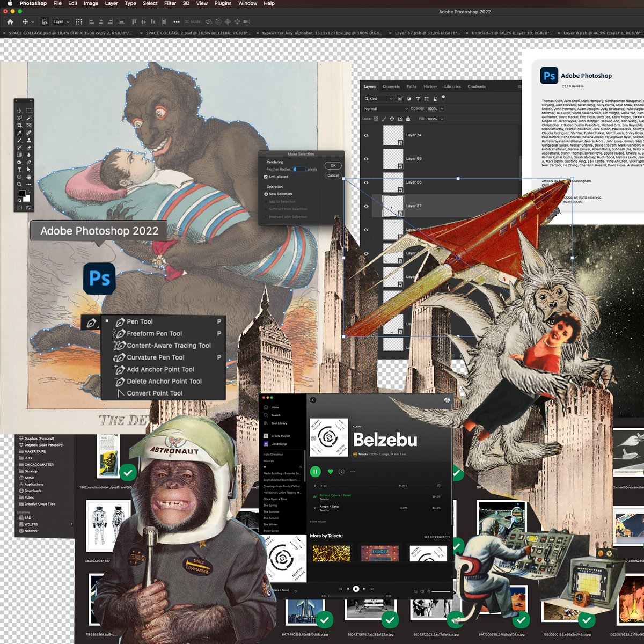Viewport: 644px width, 644px height.
Task: Click the Feather Radius input field
Action: [x=299, y=169]
